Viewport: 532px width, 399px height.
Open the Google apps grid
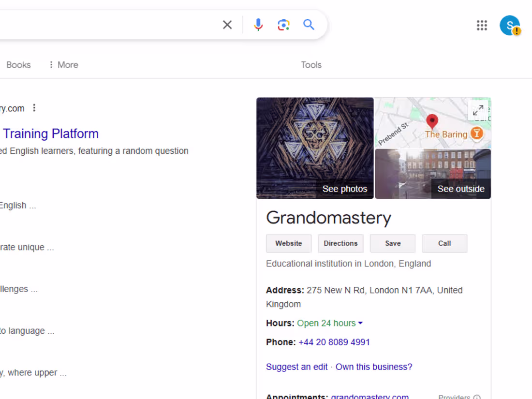tap(482, 26)
